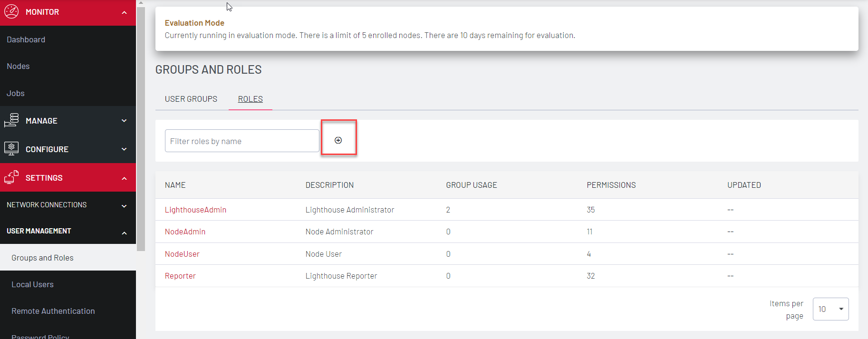This screenshot has width=868, height=339.
Task: Switch to the User Groups tab
Action: 191,99
